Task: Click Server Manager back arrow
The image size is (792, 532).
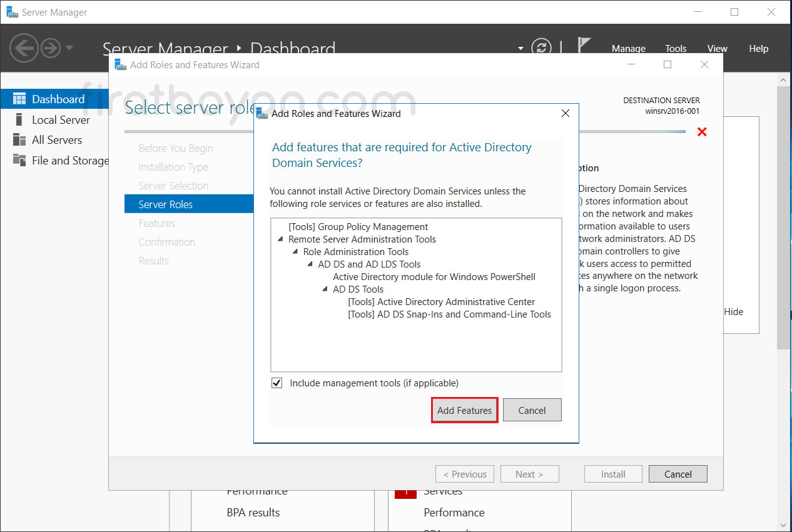Action: coord(24,48)
